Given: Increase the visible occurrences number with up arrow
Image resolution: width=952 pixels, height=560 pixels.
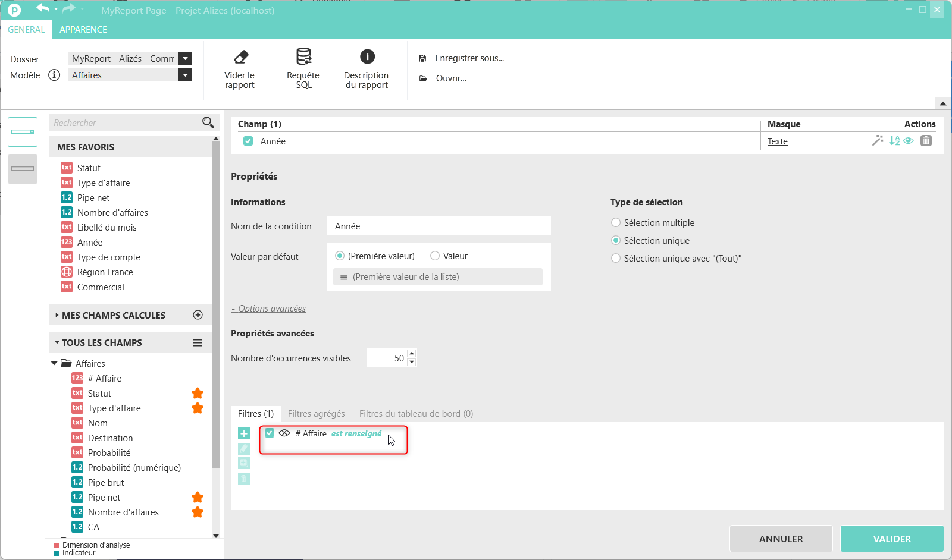Looking at the screenshot, I should 412,354.
